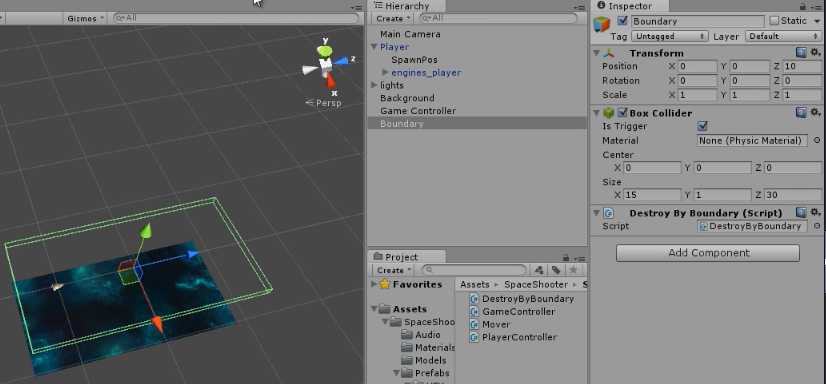Image resolution: width=826 pixels, height=384 pixels.
Task: Open the Box Collider gear settings menu
Action: click(815, 112)
